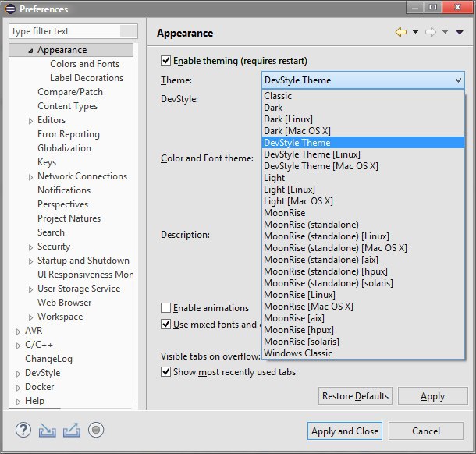476x454 pixels.
Task: Expand the C/C++ tree node
Action: (18, 346)
